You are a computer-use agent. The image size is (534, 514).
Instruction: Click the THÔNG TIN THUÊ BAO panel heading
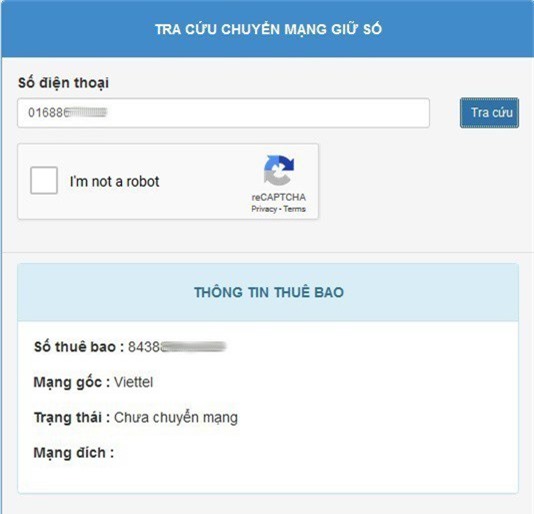[269, 292]
